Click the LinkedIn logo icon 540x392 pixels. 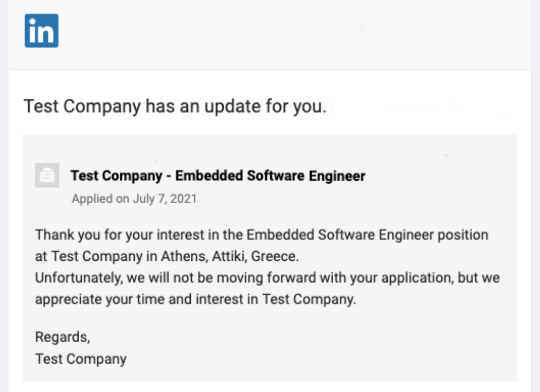coord(42,31)
